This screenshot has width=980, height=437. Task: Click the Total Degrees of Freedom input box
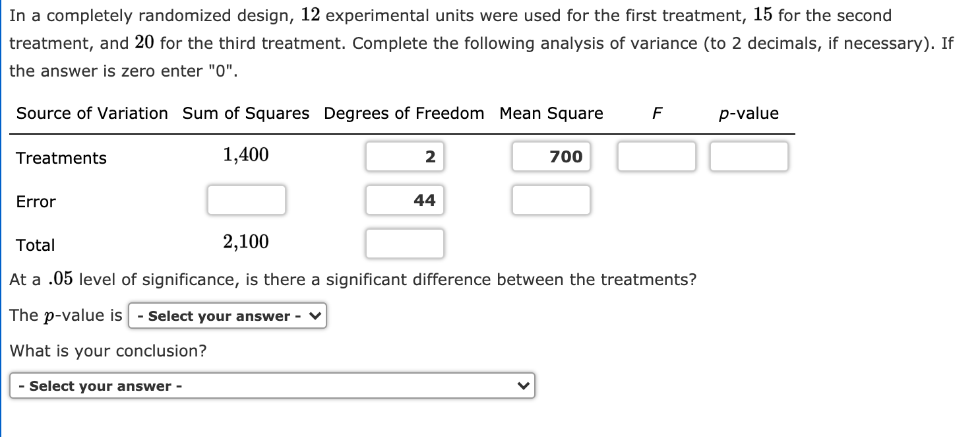pyautogui.click(x=404, y=244)
